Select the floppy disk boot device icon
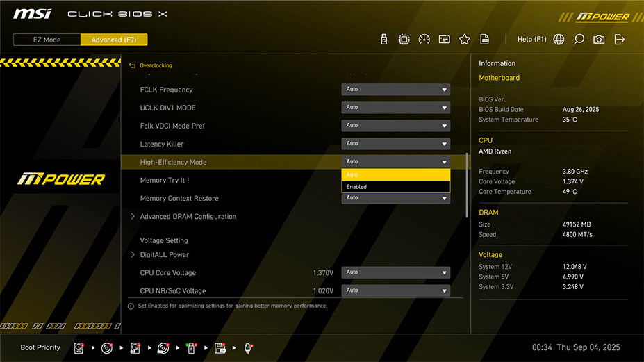644x362 pixels. pyautogui.click(x=220, y=348)
